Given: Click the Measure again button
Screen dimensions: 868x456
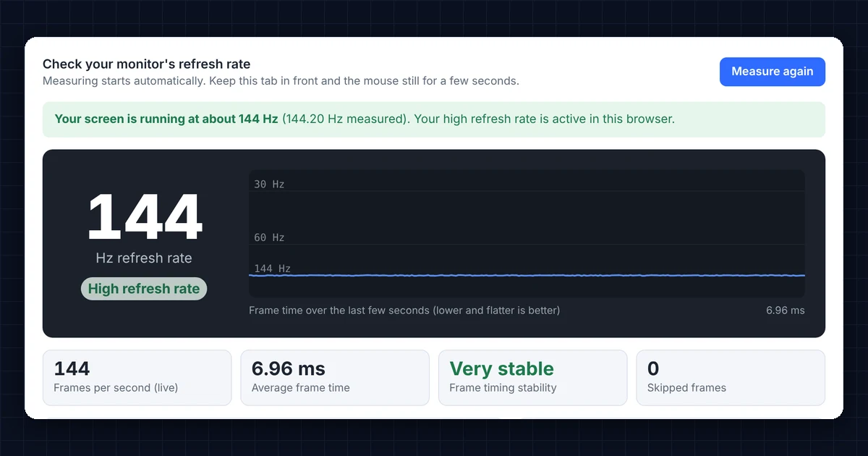Looking at the screenshot, I should pyautogui.click(x=772, y=72).
